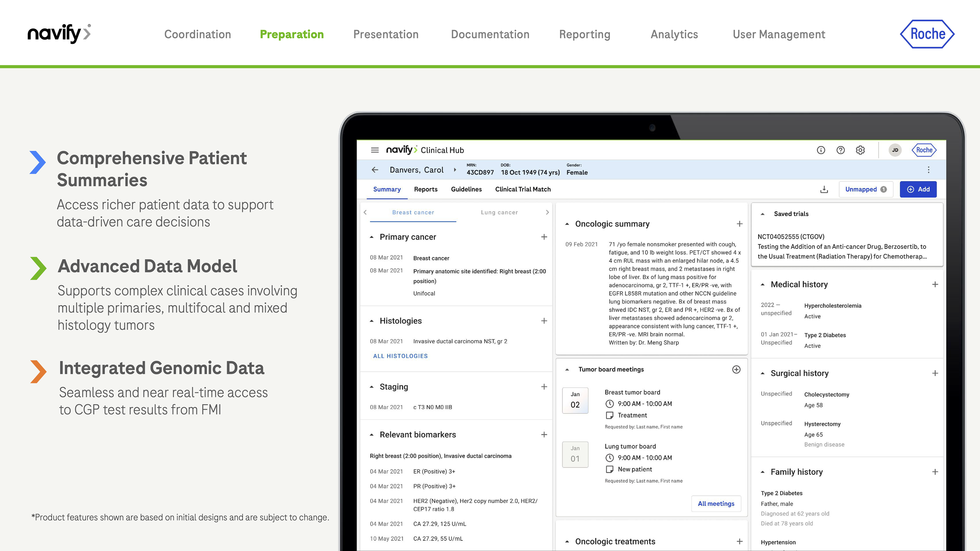Add Oncologic treatments entry via plus
Screen dimensions: 980x551
[x=739, y=542]
